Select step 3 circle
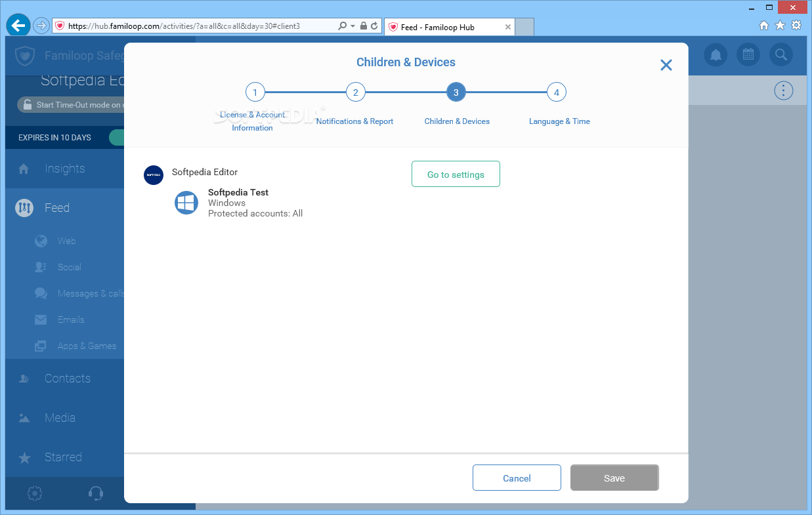This screenshot has height=515, width=812. pyautogui.click(x=456, y=93)
